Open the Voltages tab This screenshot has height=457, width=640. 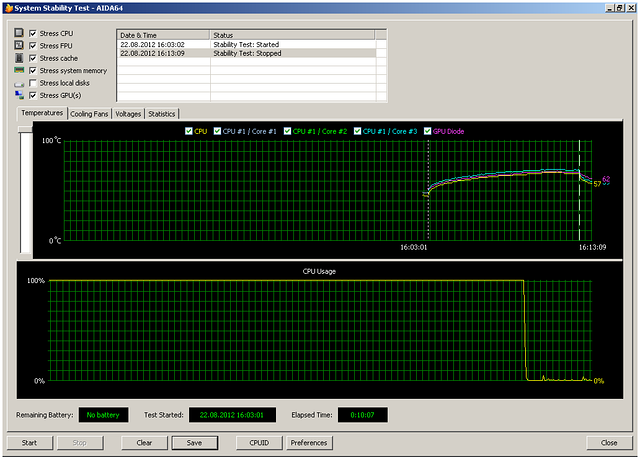[128, 114]
